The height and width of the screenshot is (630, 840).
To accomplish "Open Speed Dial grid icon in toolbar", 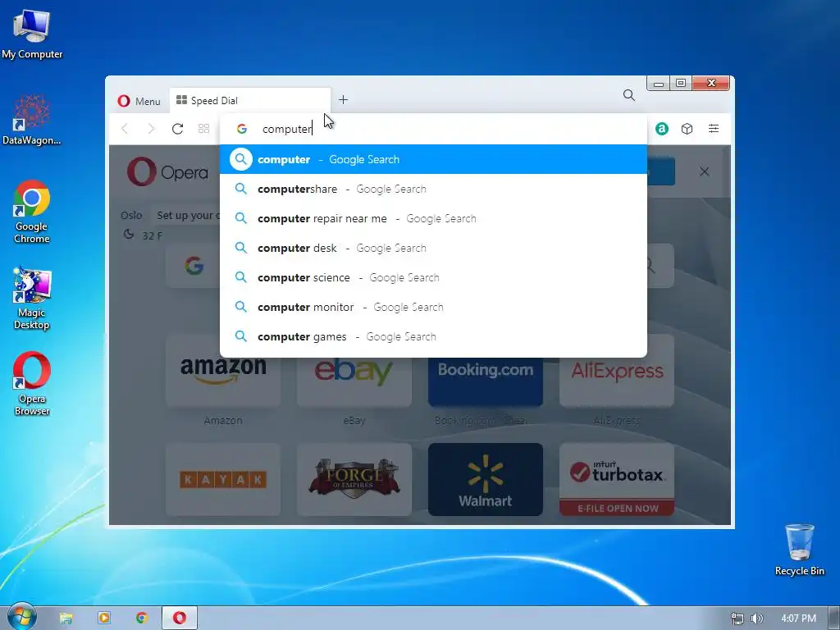I will [x=203, y=129].
